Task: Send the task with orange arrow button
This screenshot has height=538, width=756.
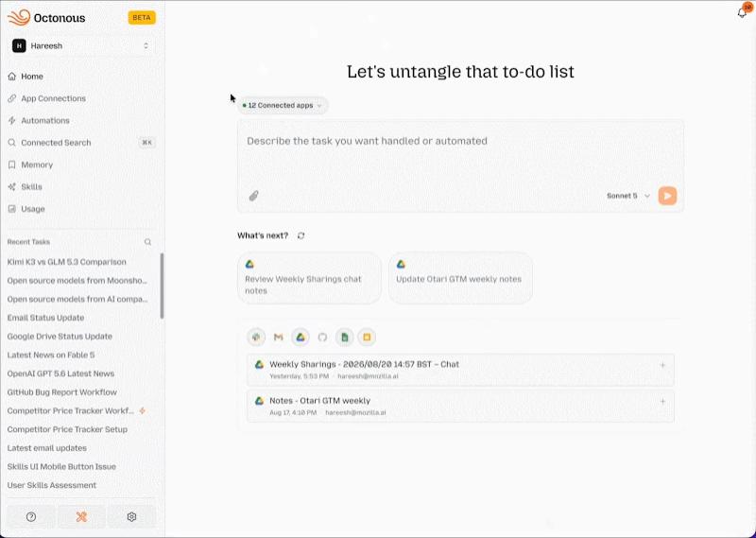Action: (x=667, y=196)
